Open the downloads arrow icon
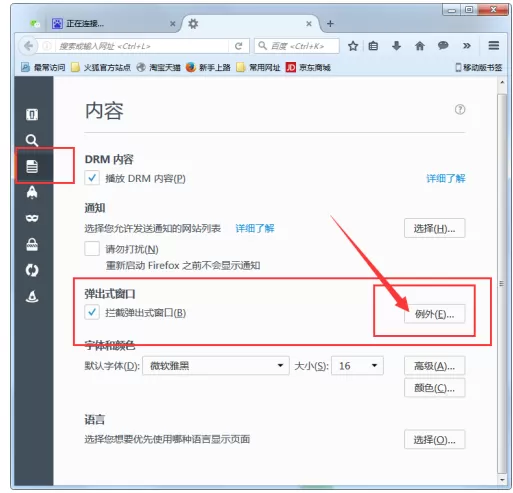Screen dimensions: 513x493 coord(396,46)
